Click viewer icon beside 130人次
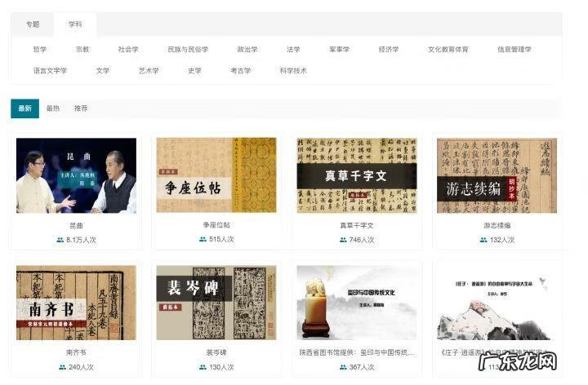 coord(203,367)
